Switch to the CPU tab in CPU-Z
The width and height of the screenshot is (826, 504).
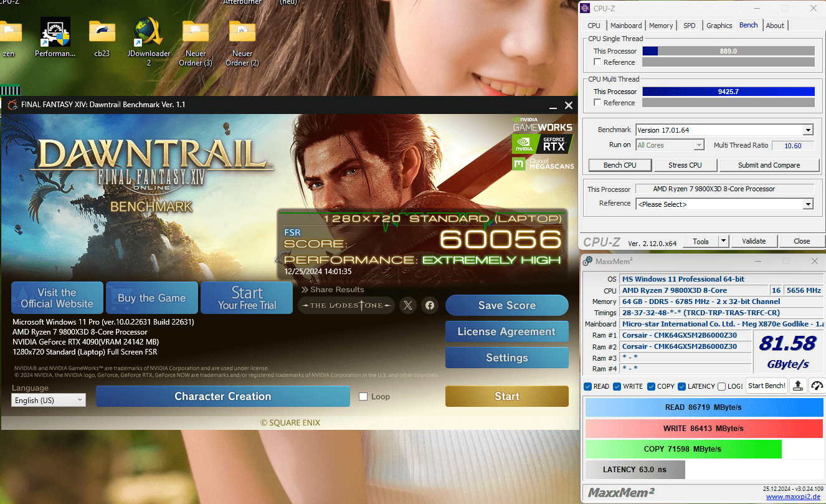594,26
